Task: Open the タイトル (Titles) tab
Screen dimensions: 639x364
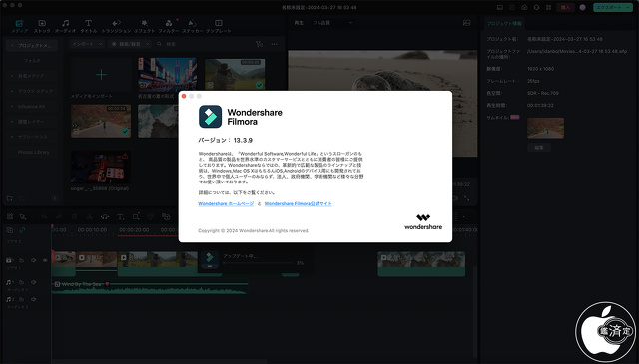Action: [x=89, y=26]
